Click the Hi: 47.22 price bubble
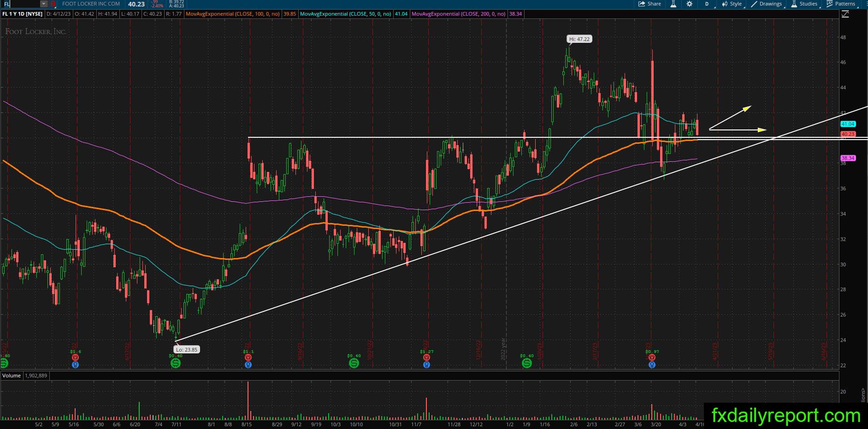Screen dimensions: 868x429 click(579, 39)
